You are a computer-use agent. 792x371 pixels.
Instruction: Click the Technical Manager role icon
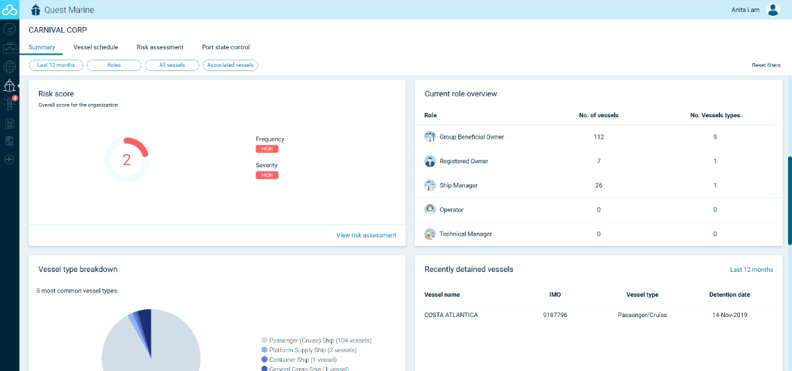(x=430, y=234)
